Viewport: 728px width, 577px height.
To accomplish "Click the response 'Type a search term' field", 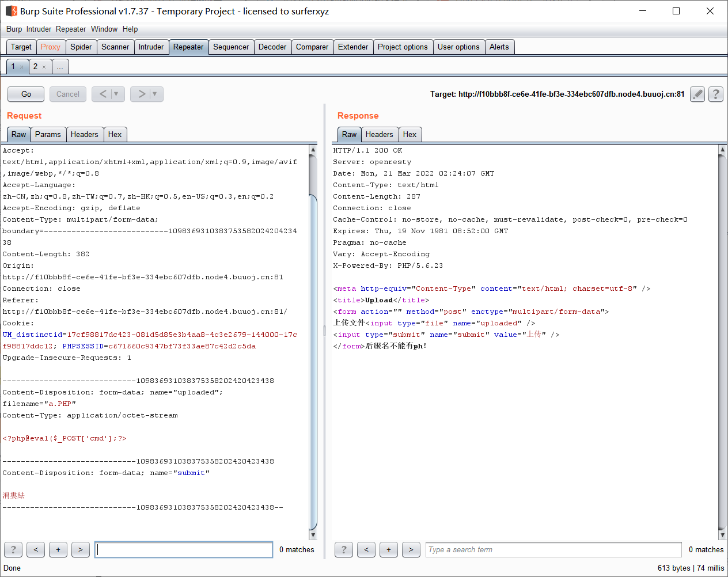I will click(554, 550).
